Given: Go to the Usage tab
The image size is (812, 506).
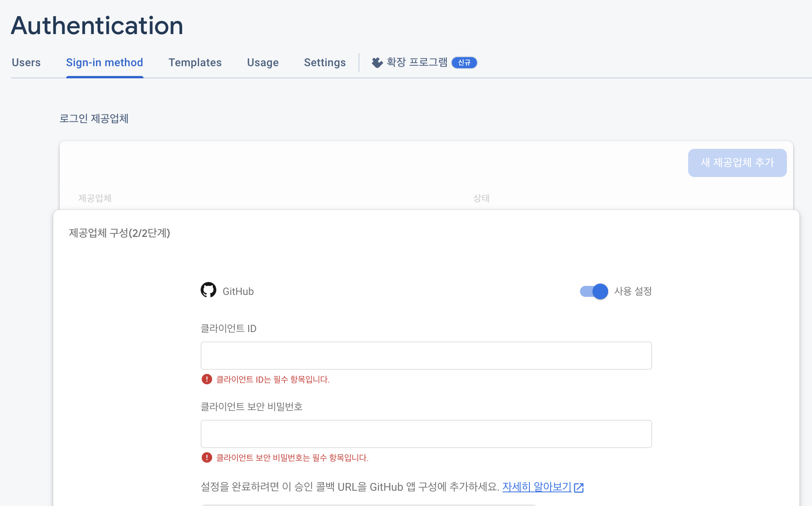Looking at the screenshot, I should pyautogui.click(x=263, y=63).
